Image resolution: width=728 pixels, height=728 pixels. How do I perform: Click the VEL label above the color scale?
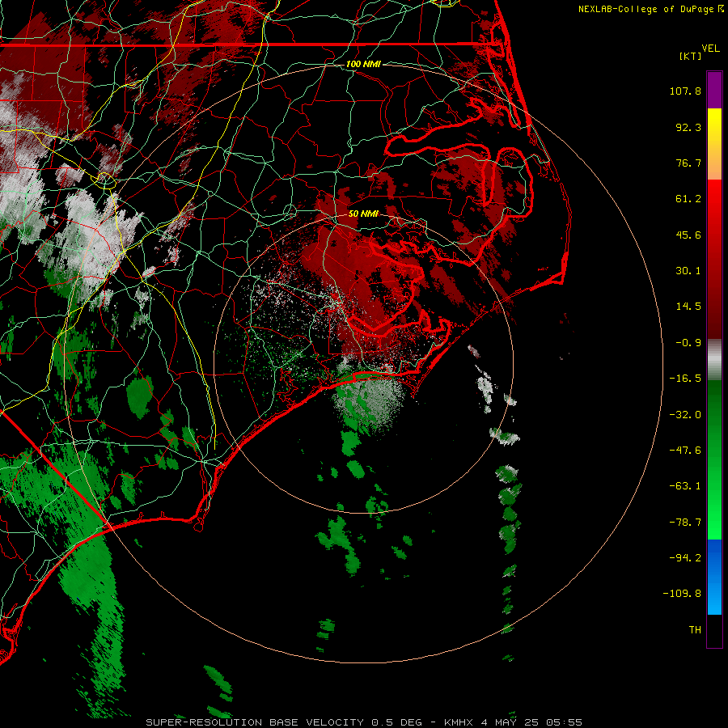(x=710, y=49)
